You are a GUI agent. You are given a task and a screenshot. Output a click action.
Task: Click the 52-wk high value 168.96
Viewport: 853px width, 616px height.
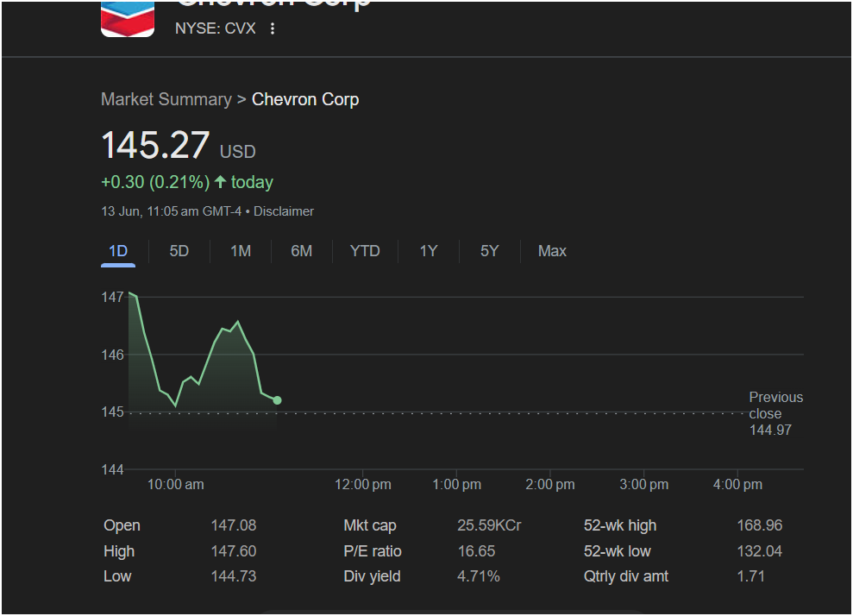[759, 525]
